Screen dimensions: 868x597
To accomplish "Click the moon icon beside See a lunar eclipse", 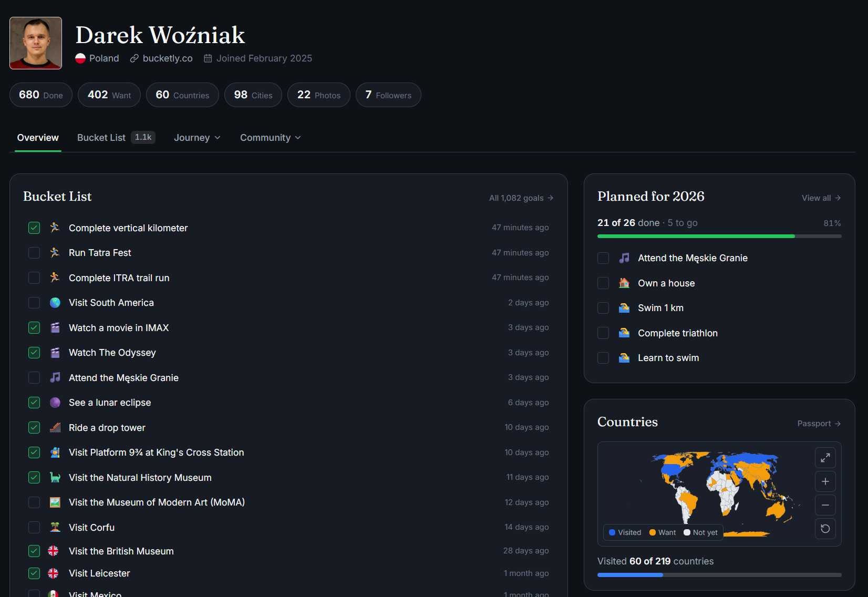I will click(55, 403).
